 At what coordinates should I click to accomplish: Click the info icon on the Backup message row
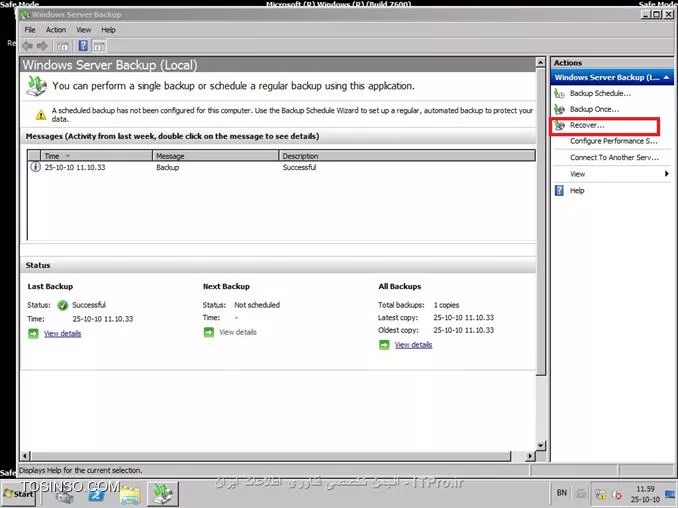tap(35, 167)
